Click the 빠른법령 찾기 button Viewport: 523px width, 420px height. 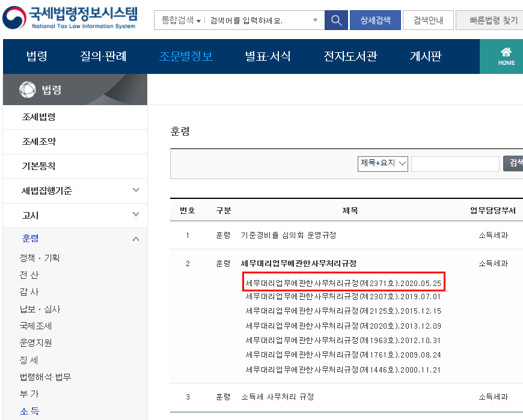(x=491, y=20)
